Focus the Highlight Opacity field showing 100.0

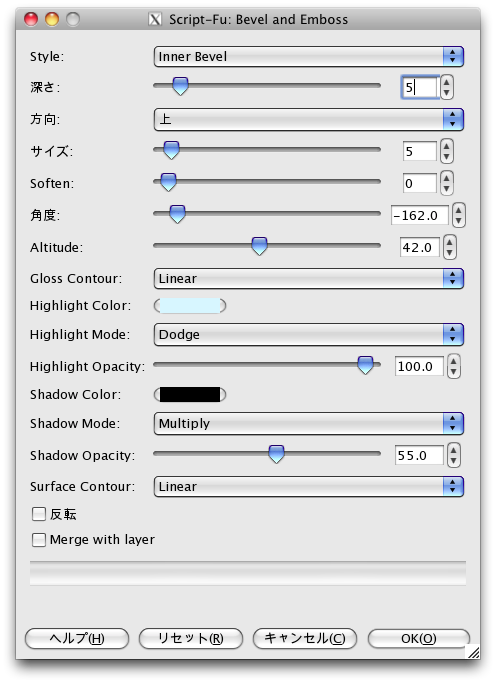[x=419, y=366]
